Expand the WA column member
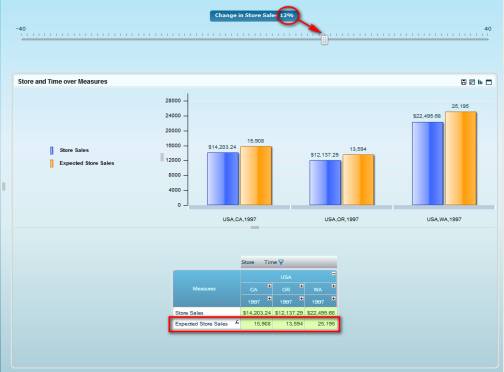The image size is (504, 372). click(333, 286)
